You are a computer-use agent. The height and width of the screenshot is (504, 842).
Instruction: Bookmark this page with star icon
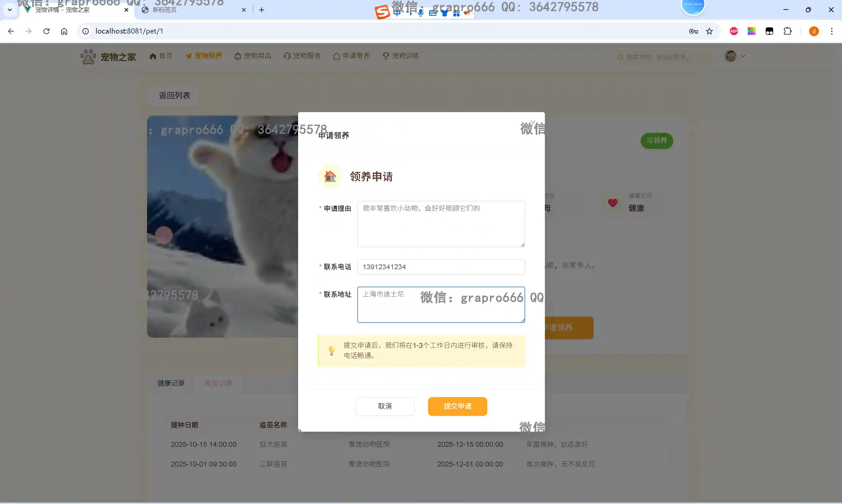pos(709,31)
